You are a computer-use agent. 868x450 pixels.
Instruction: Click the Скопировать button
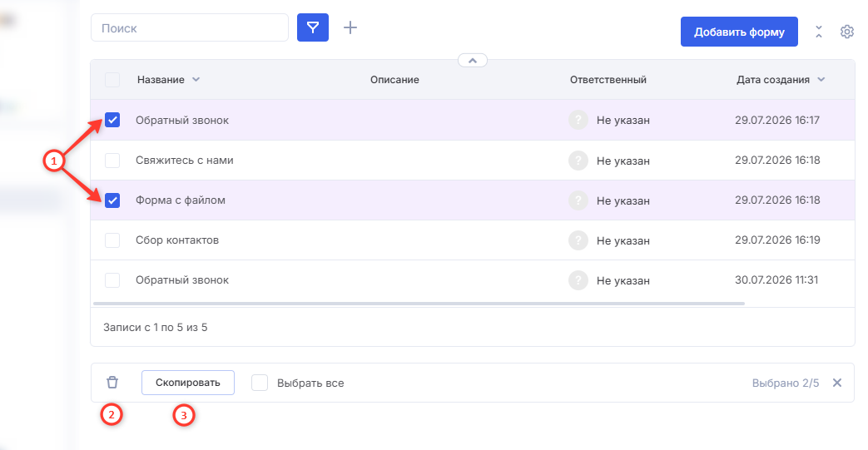(x=187, y=383)
